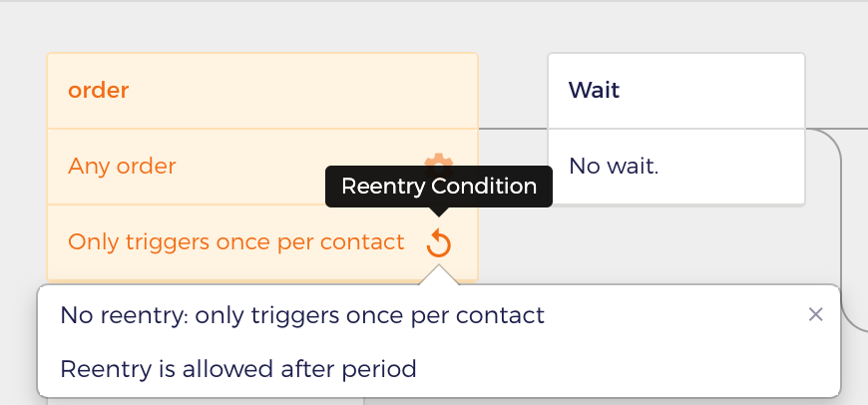Choose Reentry is allowed after period
The image size is (868, 405).
(x=238, y=369)
